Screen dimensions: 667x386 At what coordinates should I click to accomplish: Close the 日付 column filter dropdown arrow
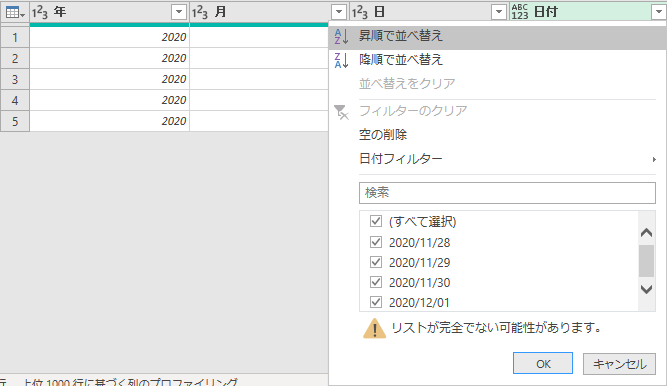click(x=658, y=12)
